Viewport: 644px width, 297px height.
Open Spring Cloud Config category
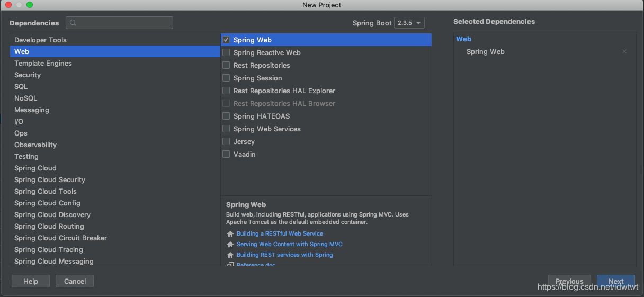coord(115,203)
